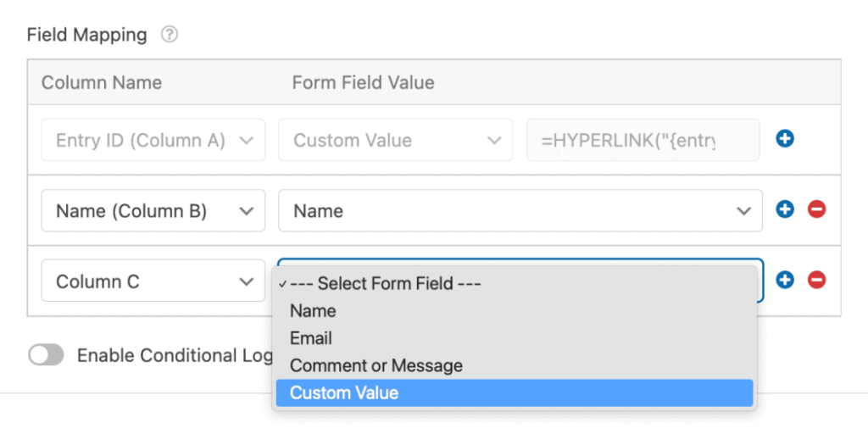
Task: Remove the Column C row with minus icon
Action: 816,280
